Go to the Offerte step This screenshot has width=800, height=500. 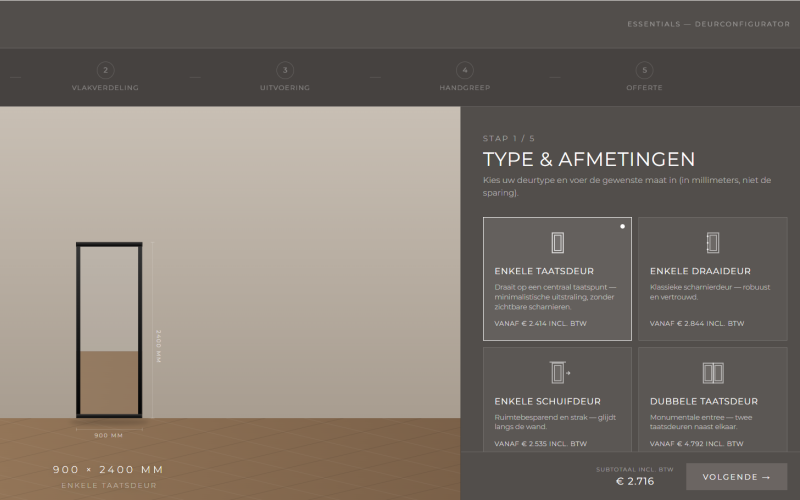[x=644, y=88]
